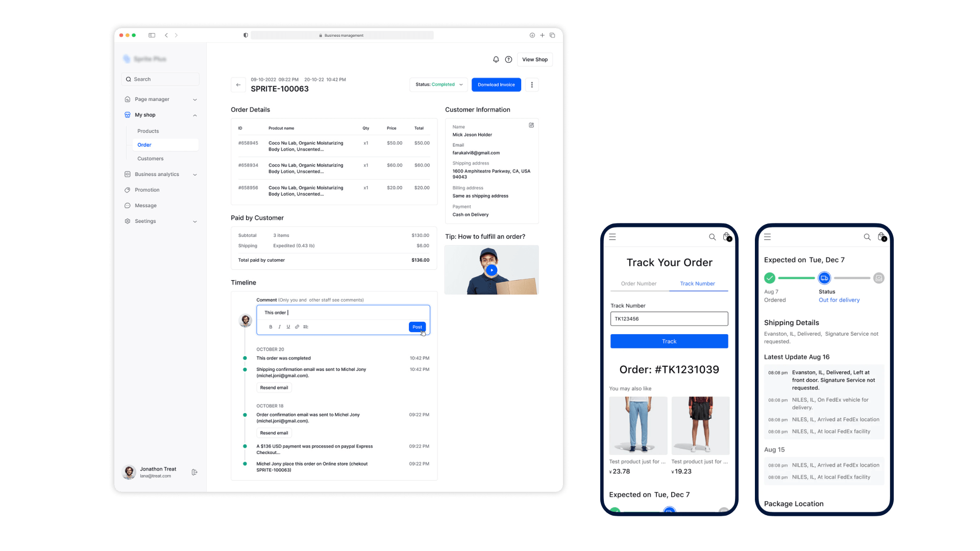980x551 pixels.
Task: Click Resend email under shipping confirmation
Action: click(x=274, y=387)
